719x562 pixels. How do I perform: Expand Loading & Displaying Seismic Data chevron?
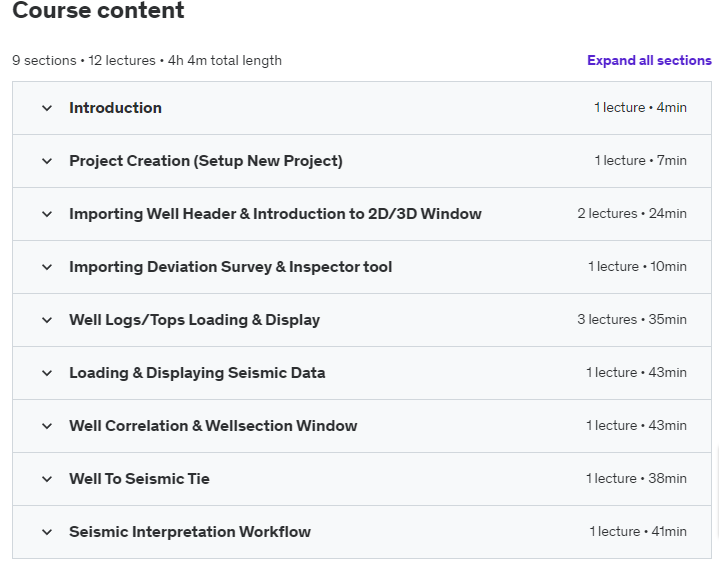tap(47, 373)
